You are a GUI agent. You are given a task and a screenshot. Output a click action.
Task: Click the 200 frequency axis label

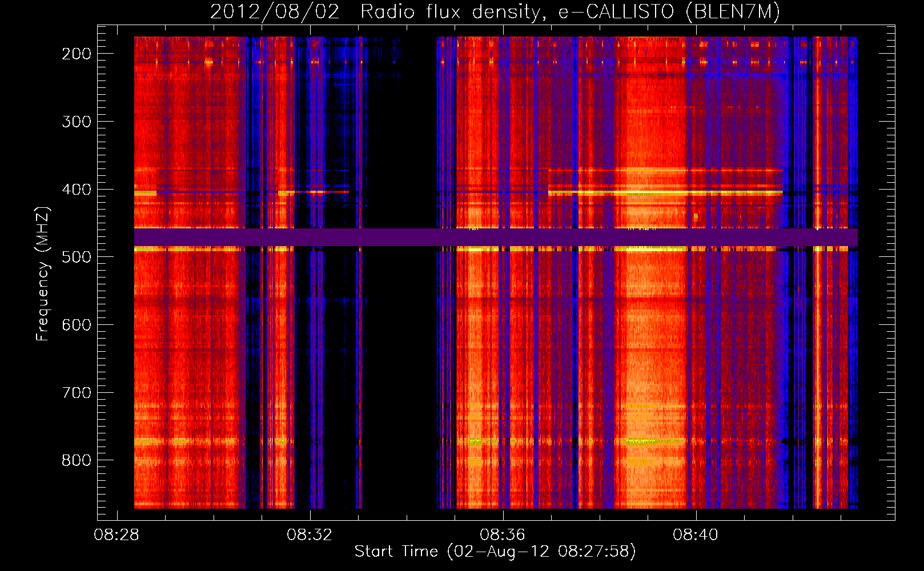pos(77,54)
